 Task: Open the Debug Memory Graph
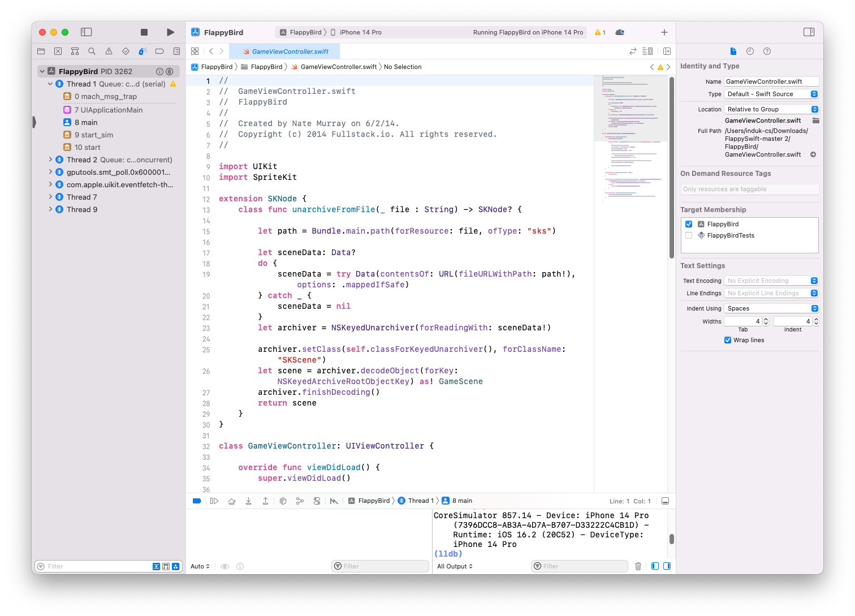pyautogui.click(x=300, y=501)
